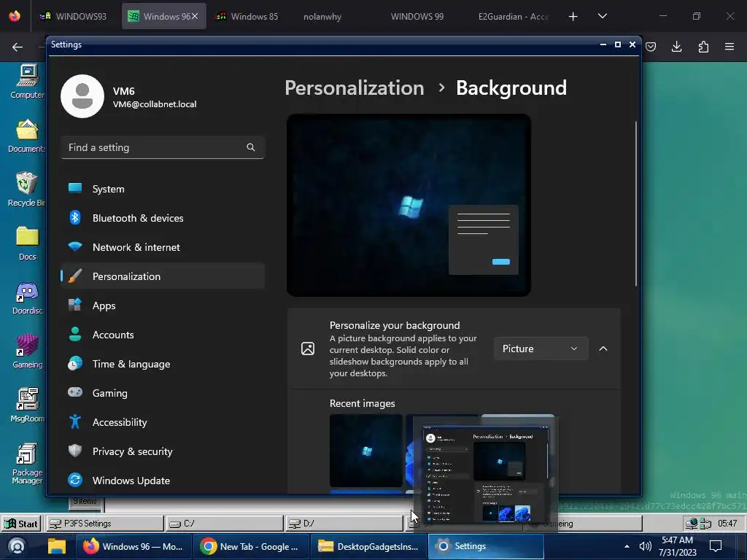Click the VM6 user avatar

click(x=82, y=96)
